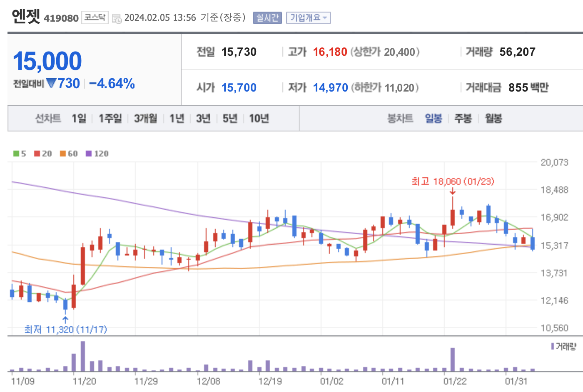Click the green 5-day moving average legend

tap(20, 154)
